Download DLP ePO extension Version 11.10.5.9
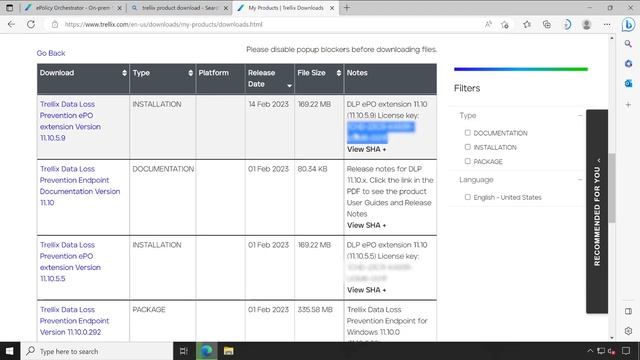This screenshot has height=360, width=640. (x=70, y=121)
